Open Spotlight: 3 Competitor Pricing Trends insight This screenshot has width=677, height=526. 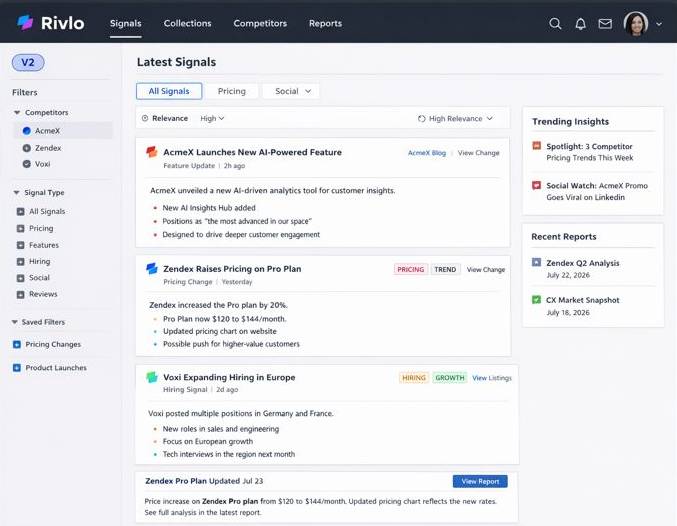coord(589,152)
